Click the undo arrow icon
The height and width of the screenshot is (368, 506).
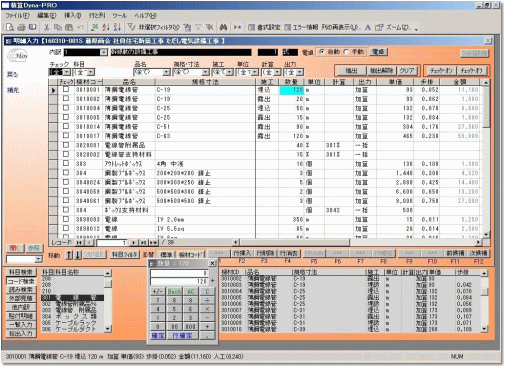pos(80,27)
